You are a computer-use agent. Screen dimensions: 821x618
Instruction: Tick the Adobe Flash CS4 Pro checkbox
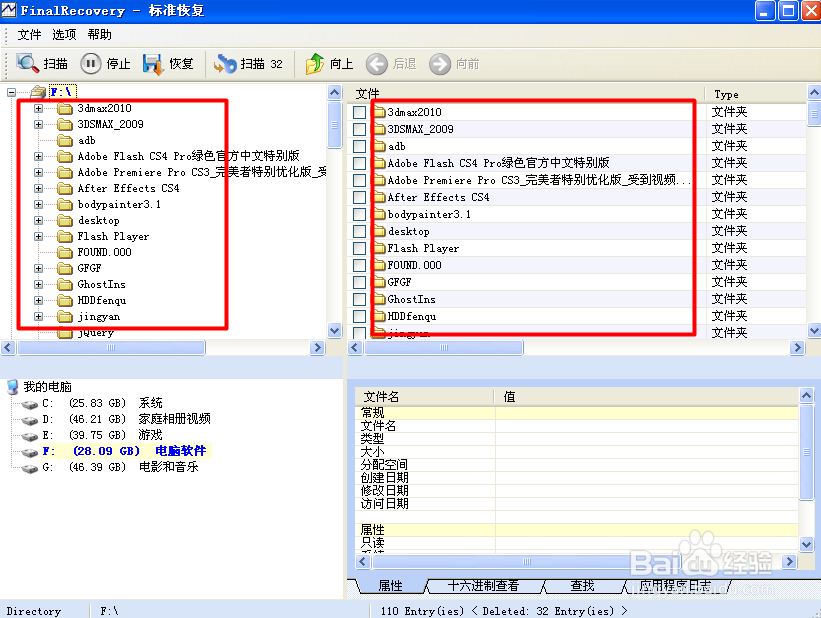[359, 163]
